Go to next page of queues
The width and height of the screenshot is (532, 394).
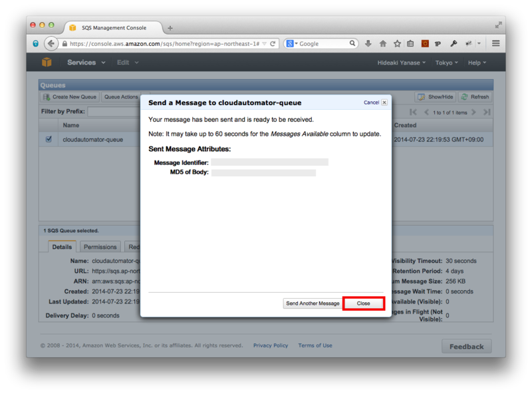point(473,112)
